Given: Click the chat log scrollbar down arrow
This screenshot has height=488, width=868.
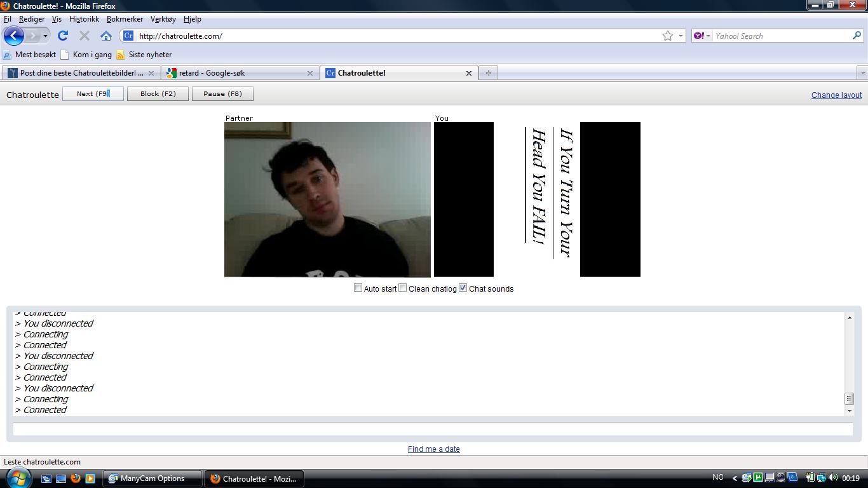Looking at the screenshot, I should pyautogui.click(x=849, y=411).
